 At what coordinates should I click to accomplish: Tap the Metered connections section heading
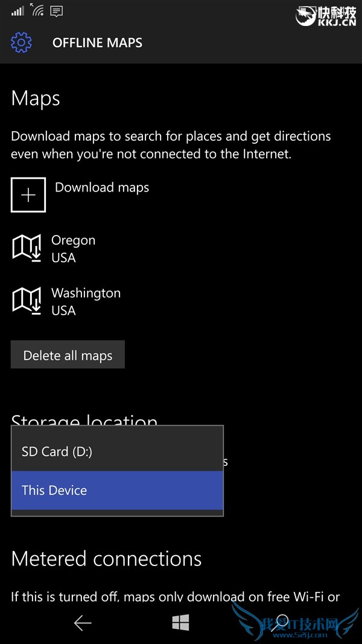pos(106,559)
